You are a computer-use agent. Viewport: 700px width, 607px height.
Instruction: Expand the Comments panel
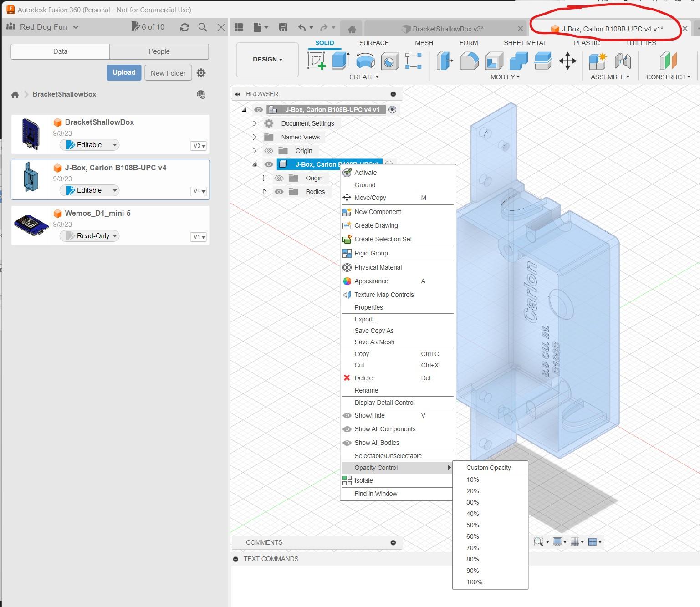coord(393,542)
